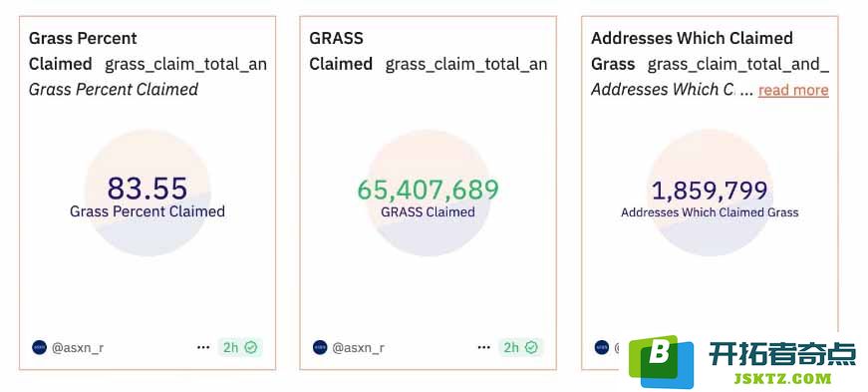Click grass_claim_total query name on first card

point(185,64)
